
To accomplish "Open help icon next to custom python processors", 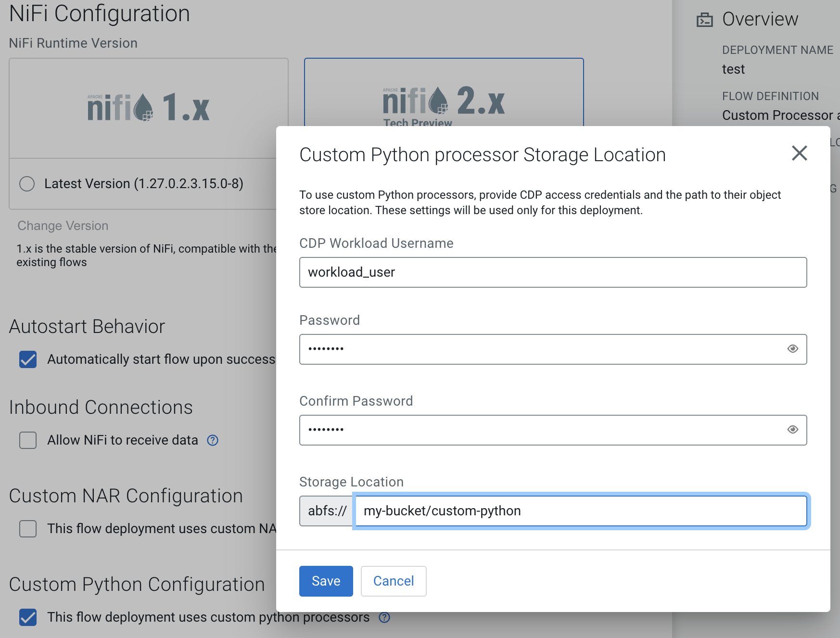I will pyautogui.click(x=384, y=617).
